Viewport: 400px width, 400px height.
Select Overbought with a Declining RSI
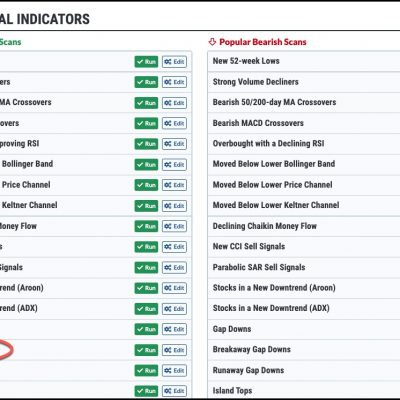pyautogui.click(x=268, y=143)
